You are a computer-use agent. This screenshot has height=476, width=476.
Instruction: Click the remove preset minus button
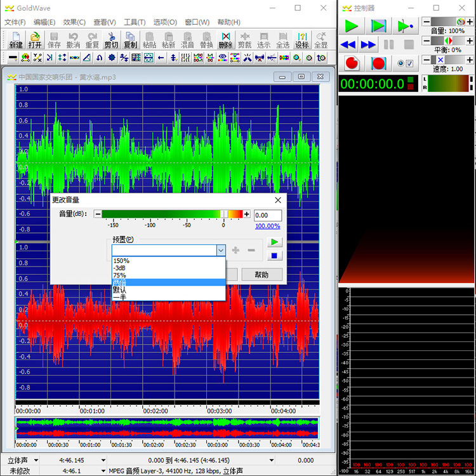pos(251,250)
